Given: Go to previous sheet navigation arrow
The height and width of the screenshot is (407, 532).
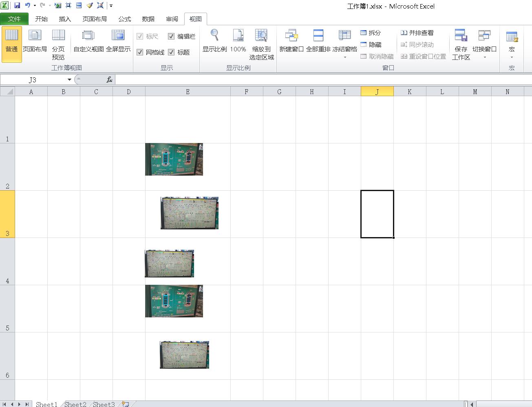Looking at the screenshot, I should 12,404.
